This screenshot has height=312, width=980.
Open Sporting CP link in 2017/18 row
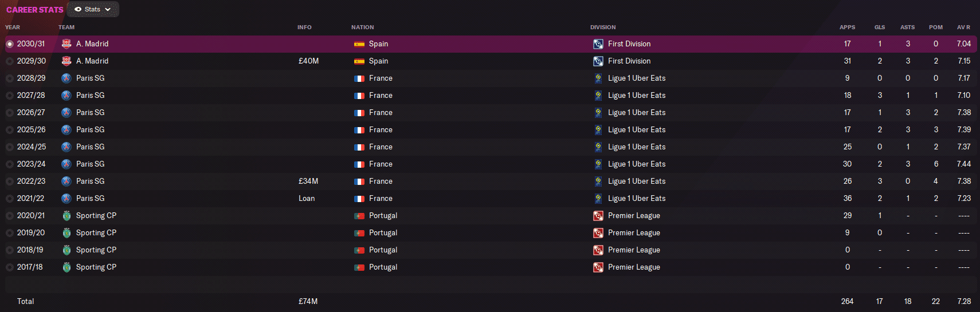pyautogui.click(x=96, y=267)
